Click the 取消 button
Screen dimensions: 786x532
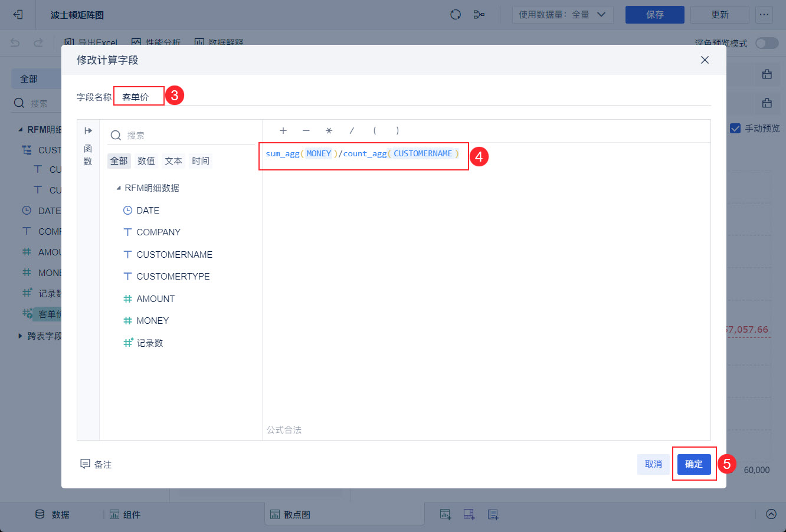[x=653, y=464]
